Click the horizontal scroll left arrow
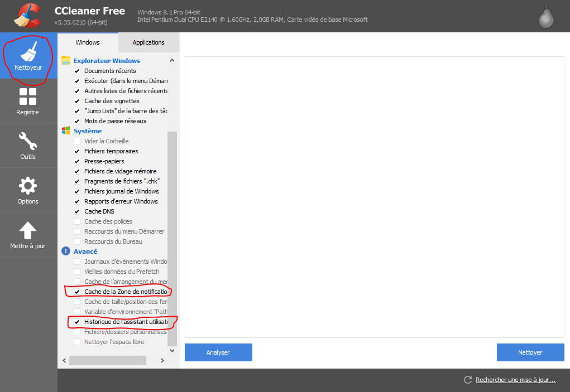The image size is (570, 392). click(64, 360)
